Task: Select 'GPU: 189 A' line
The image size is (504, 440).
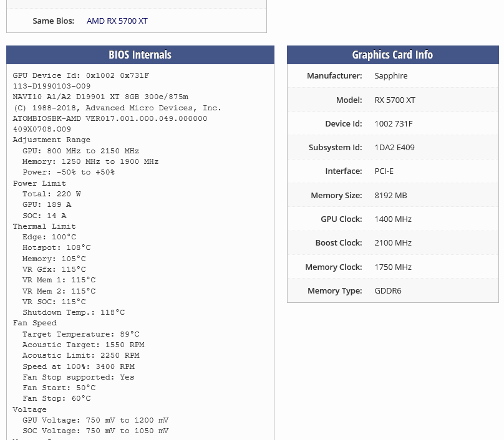Action: 47,204
